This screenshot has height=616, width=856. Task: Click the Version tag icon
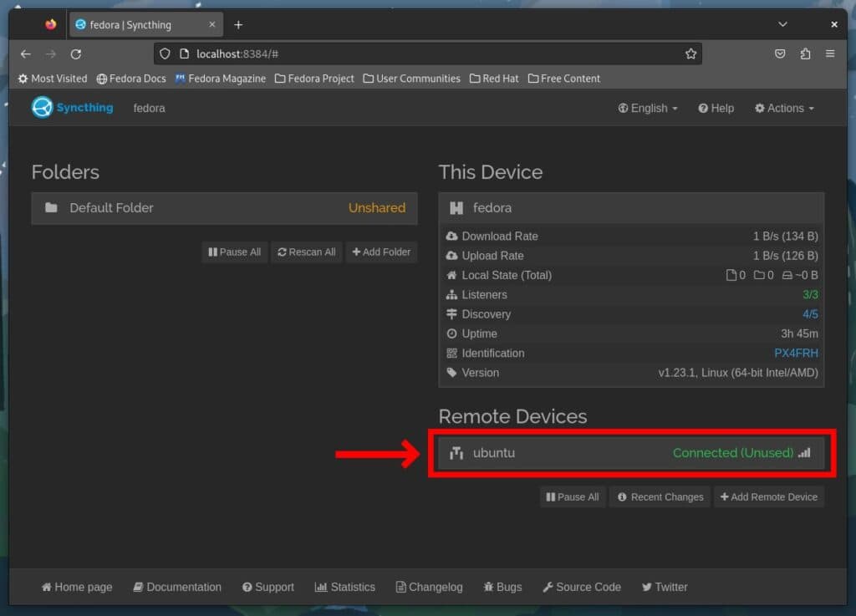(x=451, y=372)
